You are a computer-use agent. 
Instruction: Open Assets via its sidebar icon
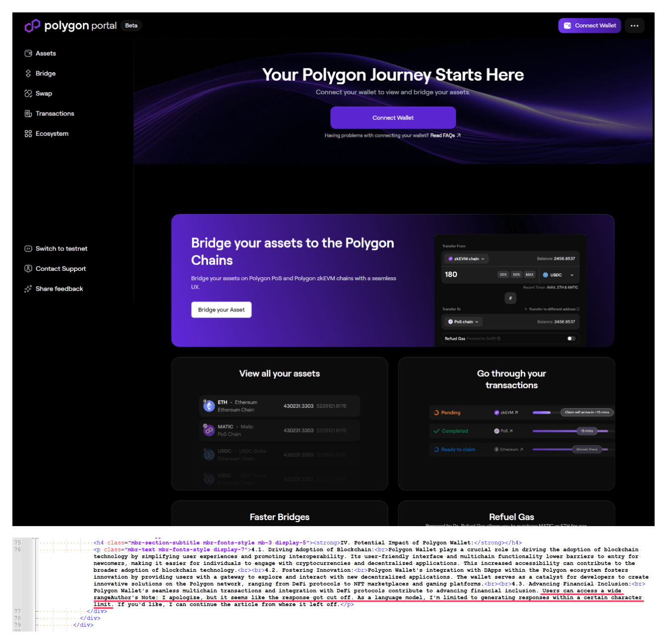pos(28,53)
